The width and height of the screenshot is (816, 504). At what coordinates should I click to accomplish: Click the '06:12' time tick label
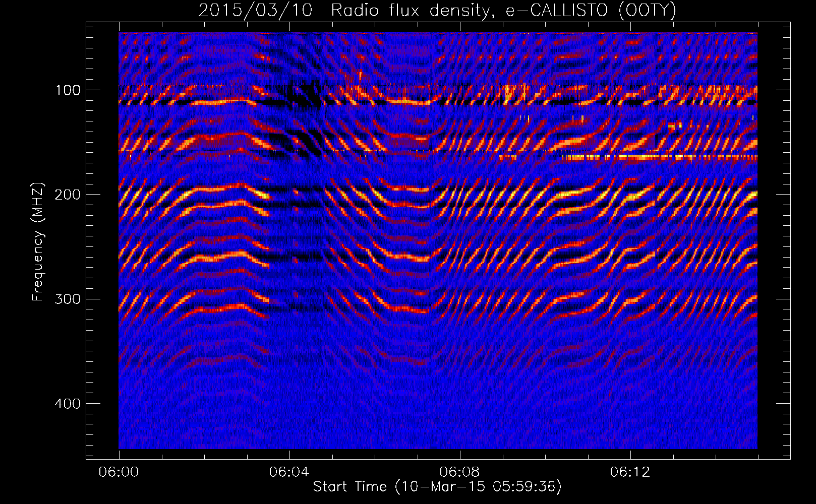click(630, 472)
